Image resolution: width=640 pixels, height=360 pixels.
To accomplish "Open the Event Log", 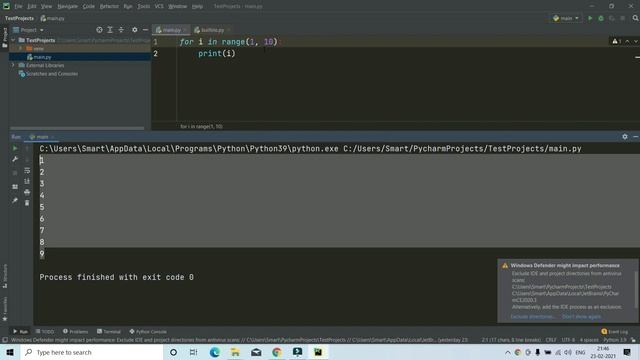I will coord(615,331).
